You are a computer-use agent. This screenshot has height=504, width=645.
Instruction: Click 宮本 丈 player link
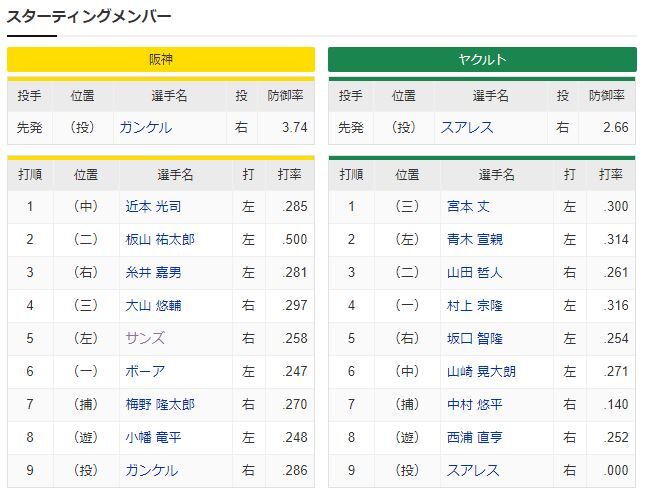[468, 207]
